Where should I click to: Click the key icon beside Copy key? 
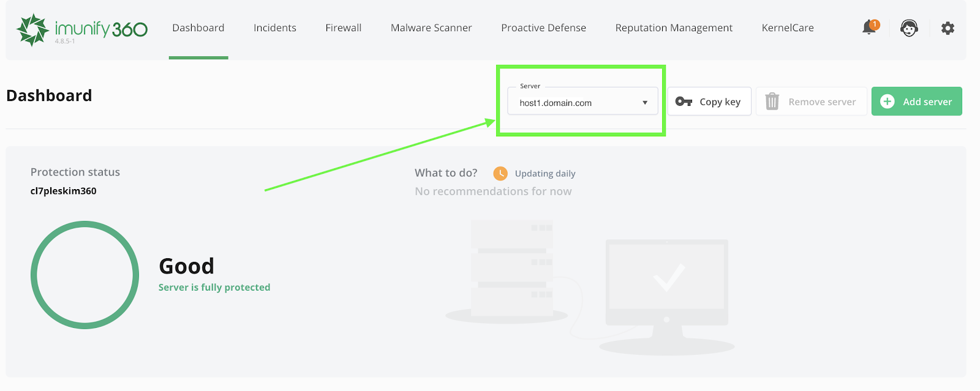(x=684, y=102)
